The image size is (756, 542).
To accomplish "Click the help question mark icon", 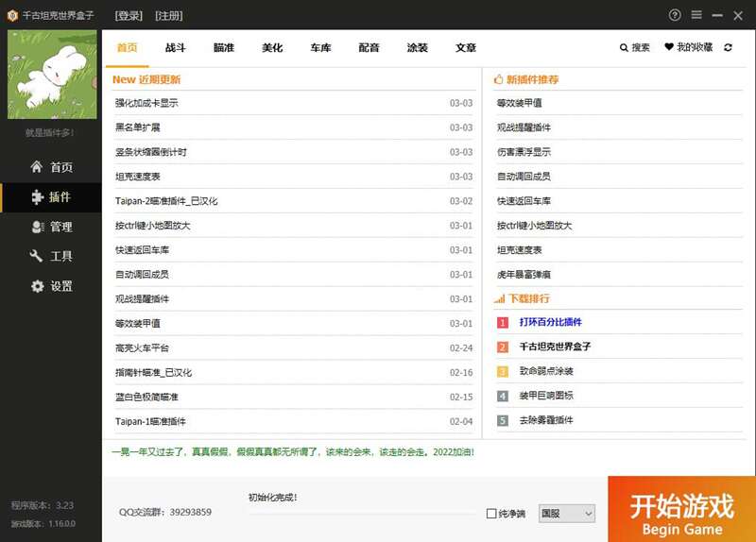I will point(675,15).
